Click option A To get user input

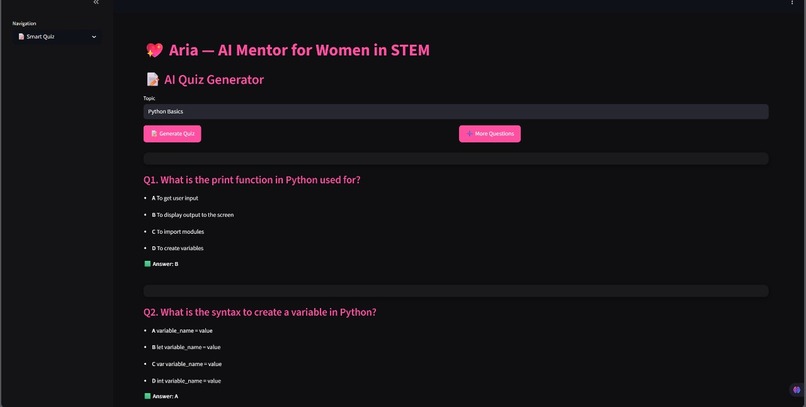[175, 198]
